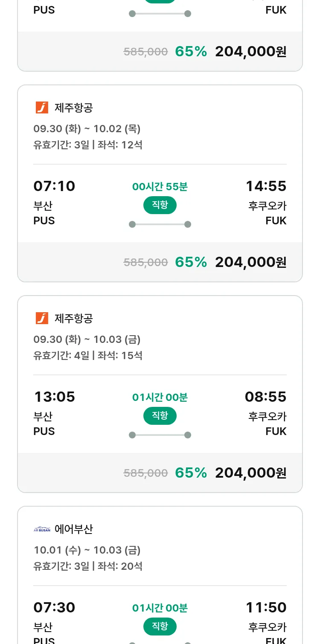
Task: Tap the 11:50 arrival time on the Air Busan flight
Action: [266, 607]
